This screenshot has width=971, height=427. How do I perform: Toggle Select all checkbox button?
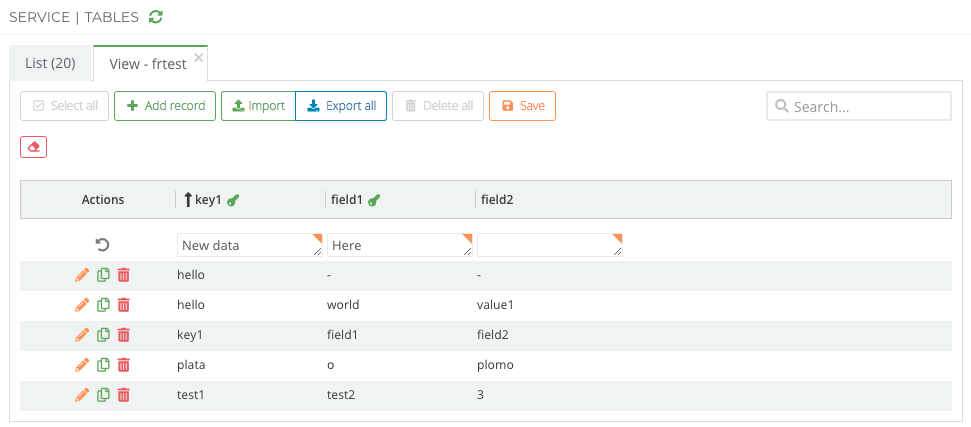65,106
